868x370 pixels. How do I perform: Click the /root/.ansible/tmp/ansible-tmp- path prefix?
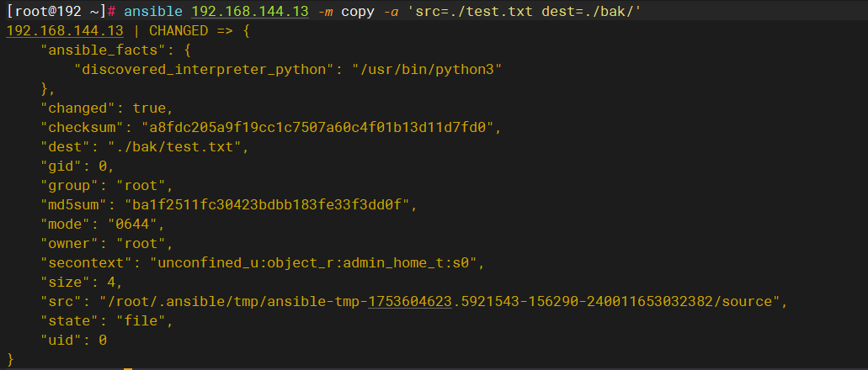click(237, 301)
